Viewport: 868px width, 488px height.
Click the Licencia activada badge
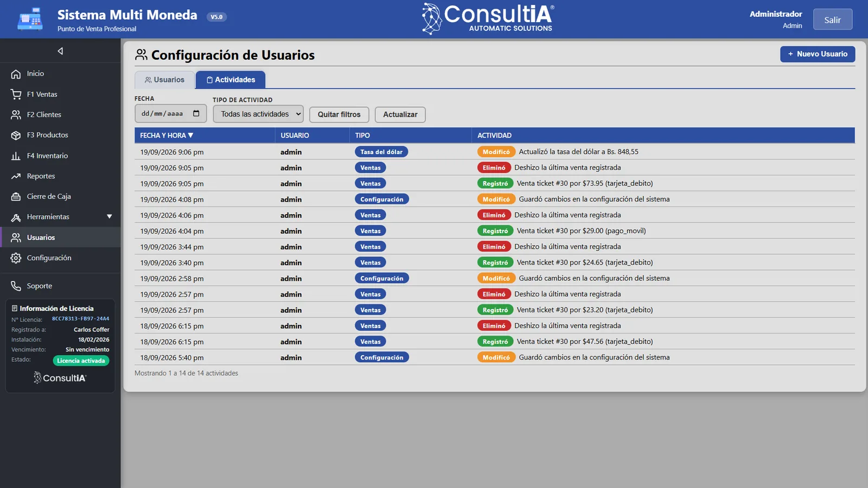pos(81,361)
